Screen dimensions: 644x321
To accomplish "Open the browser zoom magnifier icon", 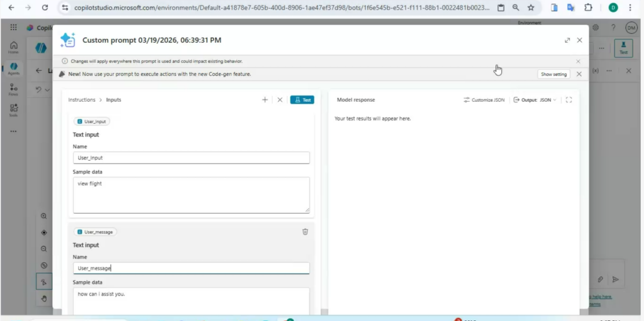I will tap(516, 8).
